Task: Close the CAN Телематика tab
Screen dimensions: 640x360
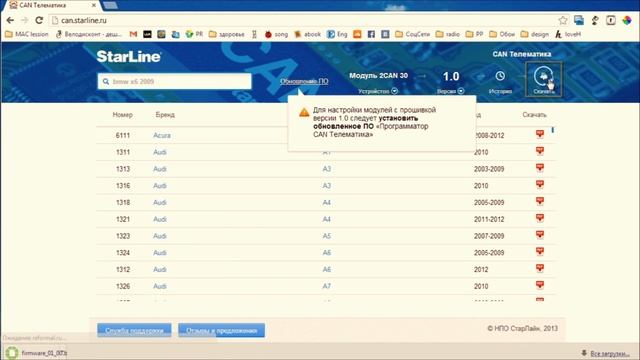Action: pos(94,5)
